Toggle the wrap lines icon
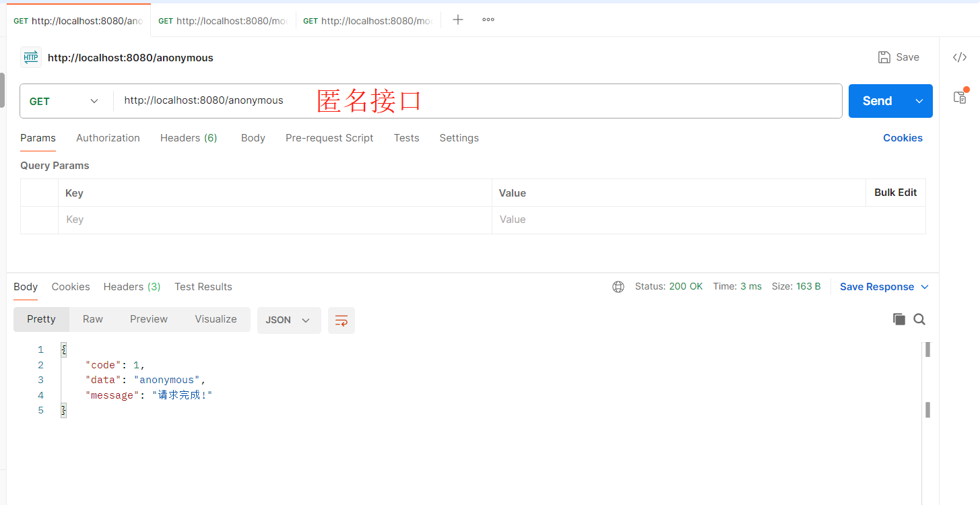Image resolution: width=980 pixels, height=505 pixels. [341, 321]
